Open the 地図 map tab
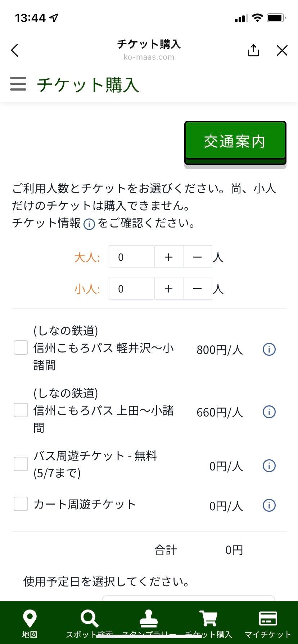This screenshot has width=298, height=644. (x=30, y=624)
